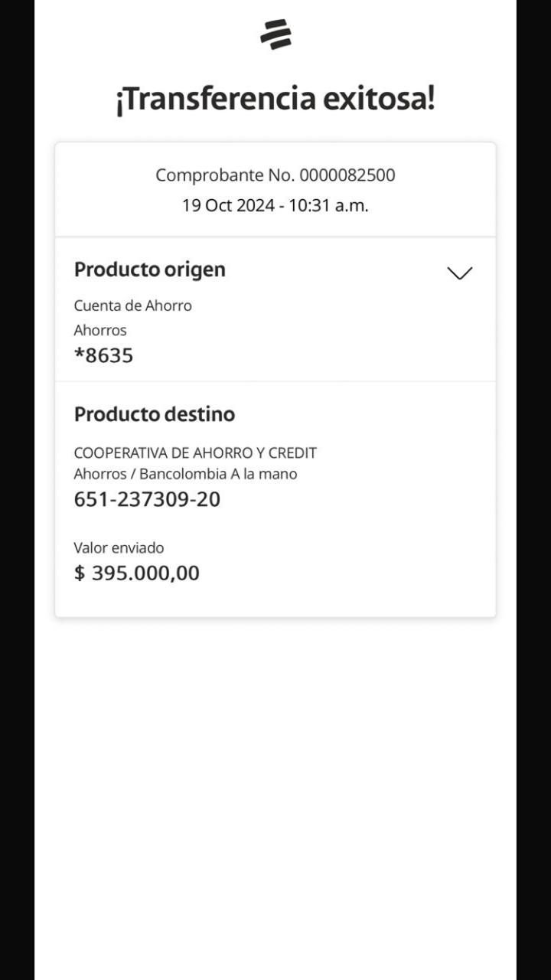The width and height of the screenshot is (551, 980).
Task: Click the 'Cuenta de Ahorro' label
Action: point(132,305)
